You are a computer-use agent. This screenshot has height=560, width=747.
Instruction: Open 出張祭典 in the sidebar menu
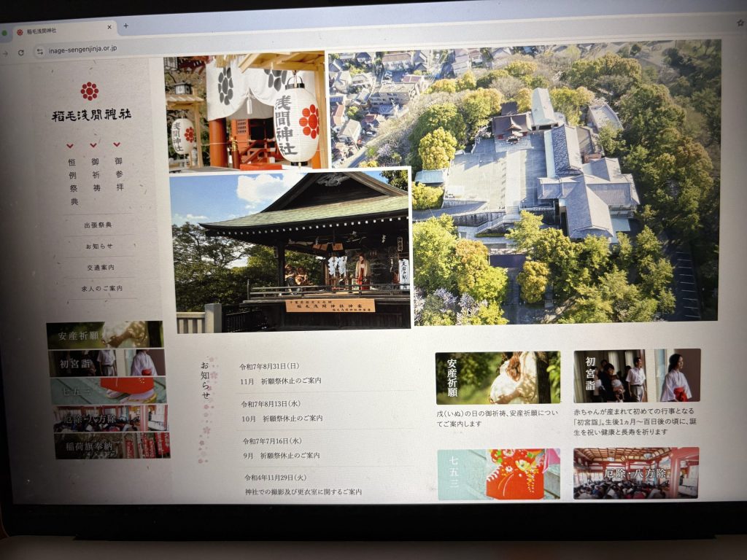[x=98, y=225]
